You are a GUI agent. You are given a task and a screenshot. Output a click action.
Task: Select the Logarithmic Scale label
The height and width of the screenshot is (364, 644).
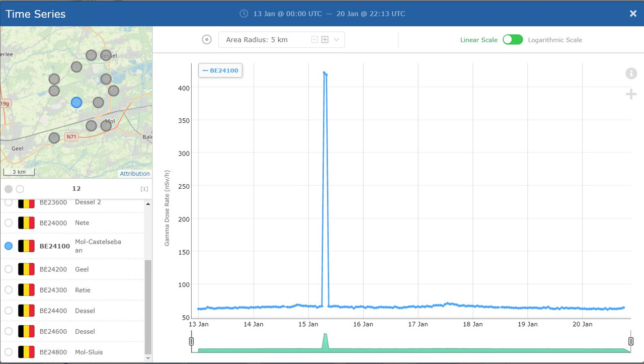click(555, 40)
